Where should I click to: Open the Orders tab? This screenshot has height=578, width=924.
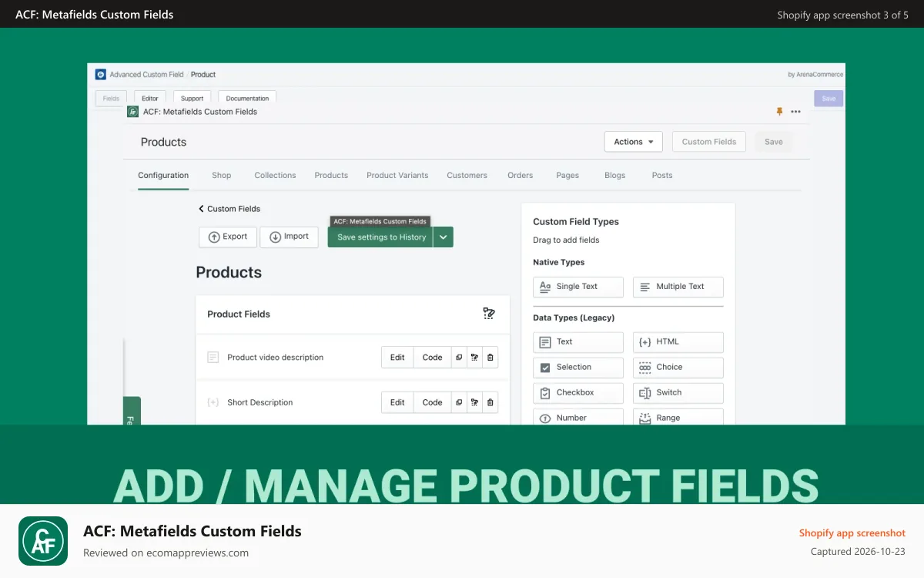point(521,176)
